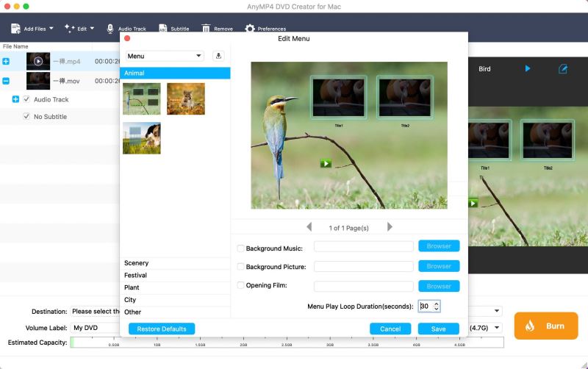Screen dimensions: 588x369
Task: Click the Background Music path field
Action: coord(363,246)
